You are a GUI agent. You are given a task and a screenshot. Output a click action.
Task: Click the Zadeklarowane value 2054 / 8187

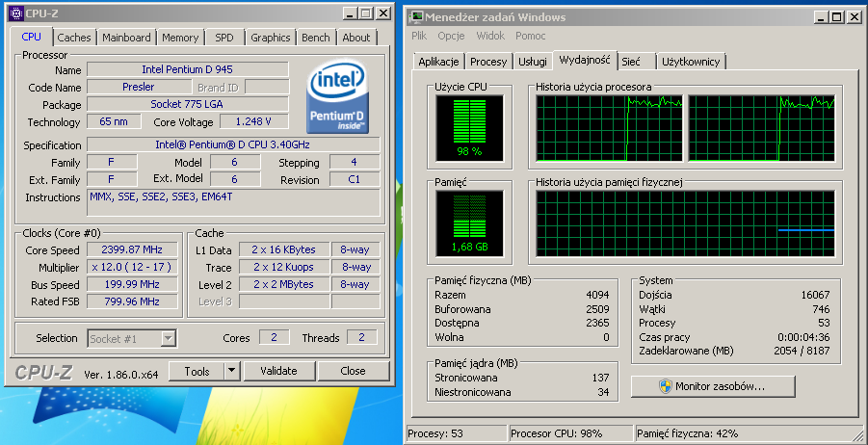point(802,351)
